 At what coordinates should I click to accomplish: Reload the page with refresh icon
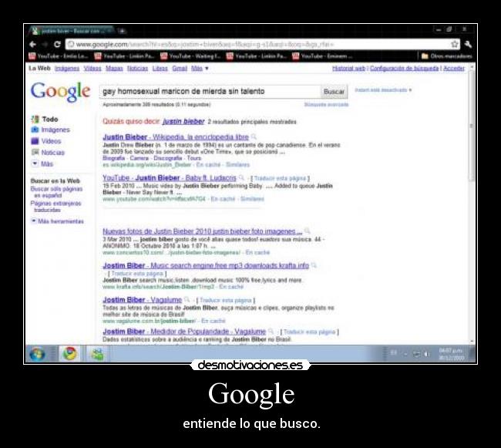[x=57, y=44]
